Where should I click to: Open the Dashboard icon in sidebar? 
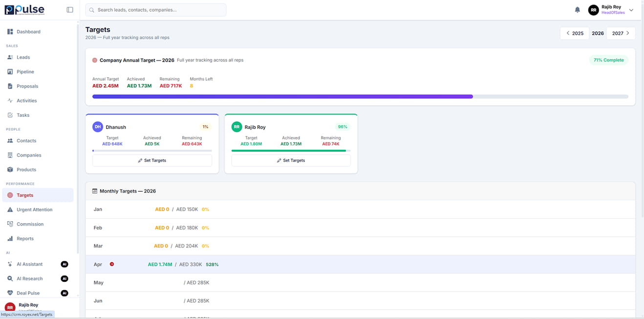click(x=10, y=32)
